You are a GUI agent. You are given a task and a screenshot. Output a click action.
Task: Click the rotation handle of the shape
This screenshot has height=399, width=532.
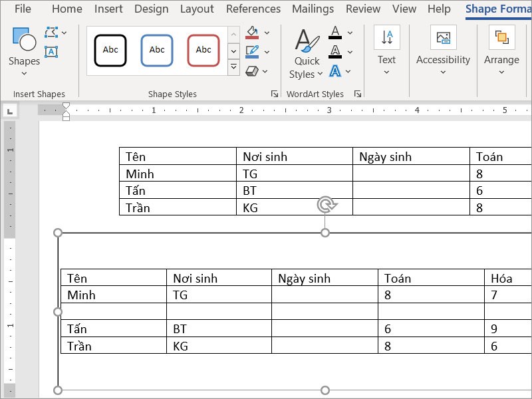coord(325,205)
